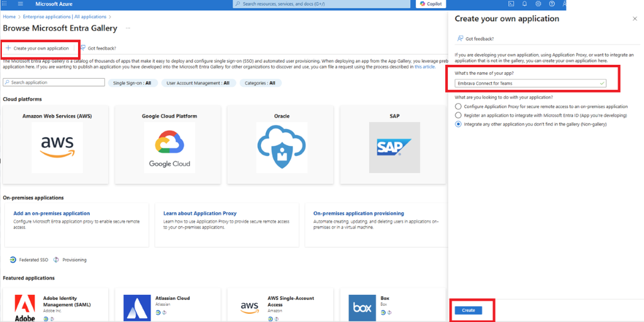Select Register an application to integrate radio option
Screen dimensions: 644x322
tap(458, 116)
